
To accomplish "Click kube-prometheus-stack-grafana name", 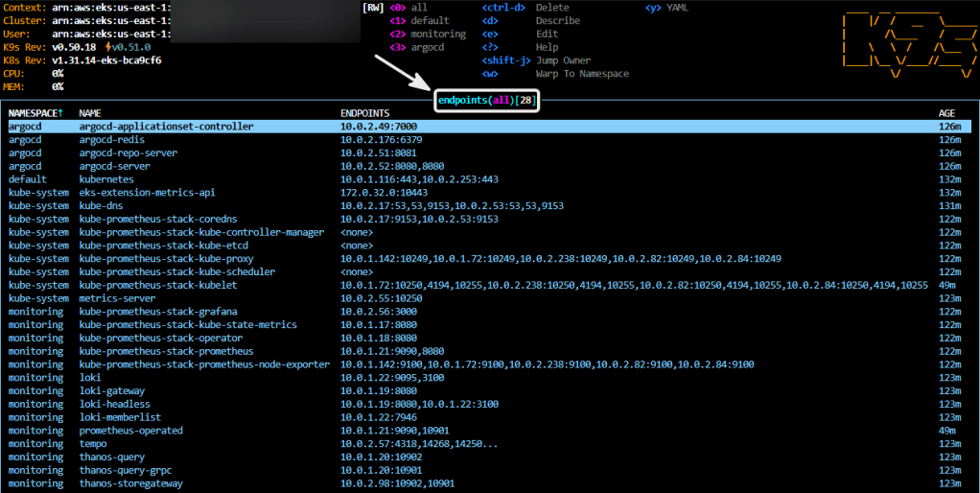I will pyautogui.click(x=158, y=312).
